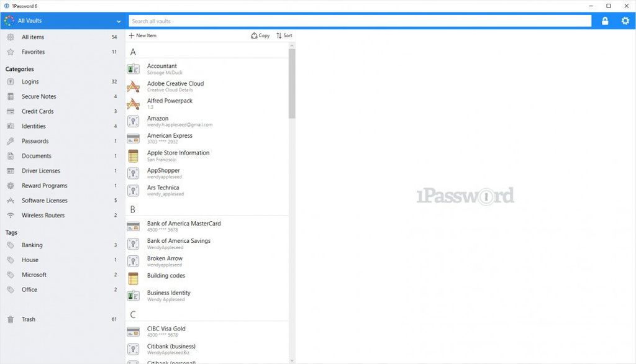View the Driver Licenses category
The image size is (636, 364).
point(40,171)
